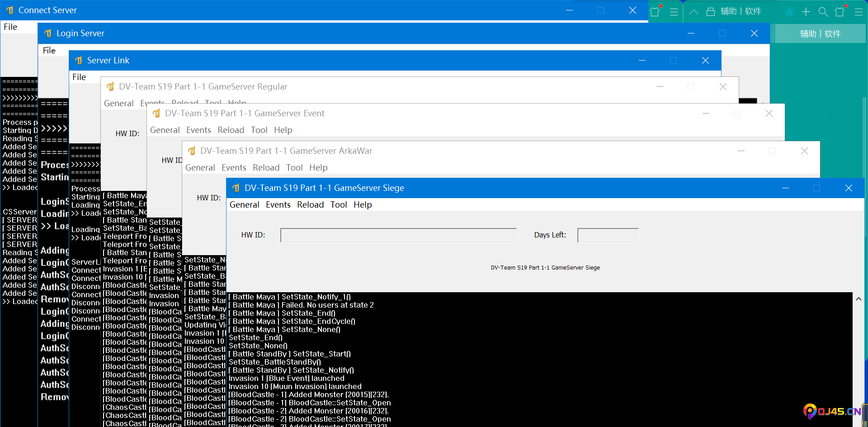Open File menu in Connect Server window
This screenshot has height=427, width=868.
(x=10, y=27)
